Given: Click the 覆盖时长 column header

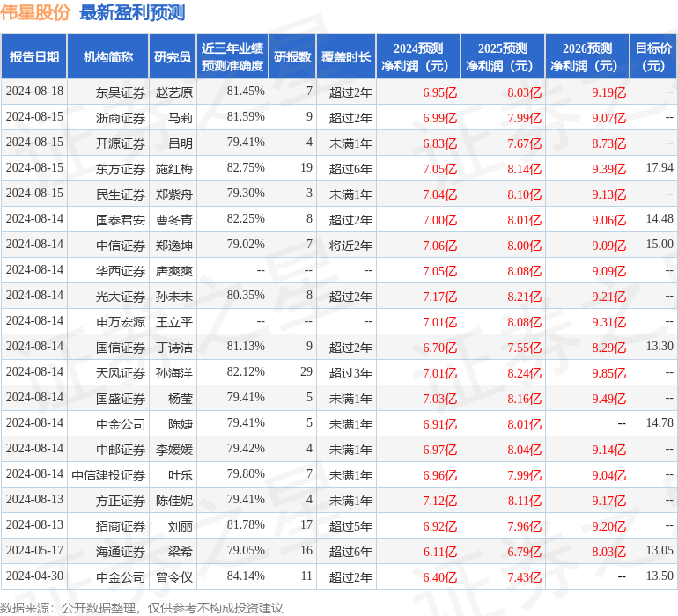Looking at the screenshot, I should (x=346, y=57).
